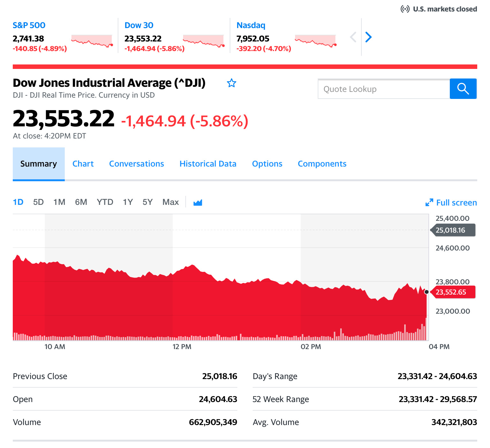490x448 pixels.
Task: Select the 6M chart range
Action: click(81, 202)
